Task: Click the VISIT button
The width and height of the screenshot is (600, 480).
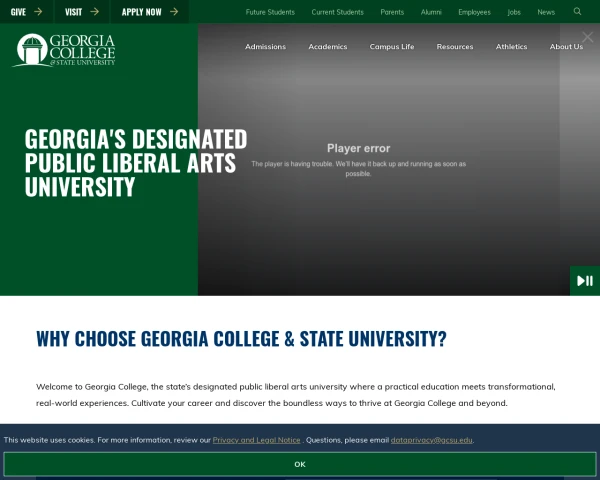Action: [82, 12]
